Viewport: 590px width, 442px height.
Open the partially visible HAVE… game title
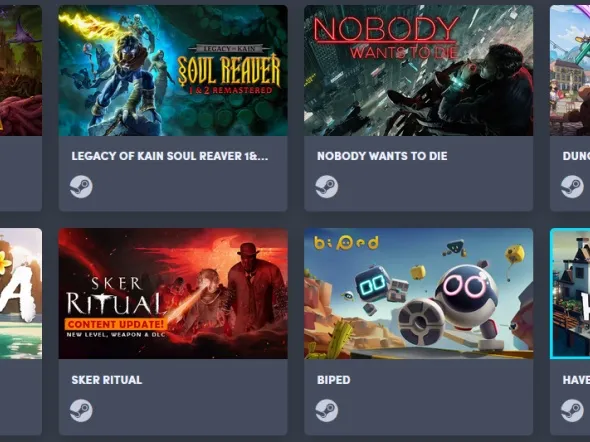click(576, 380)
